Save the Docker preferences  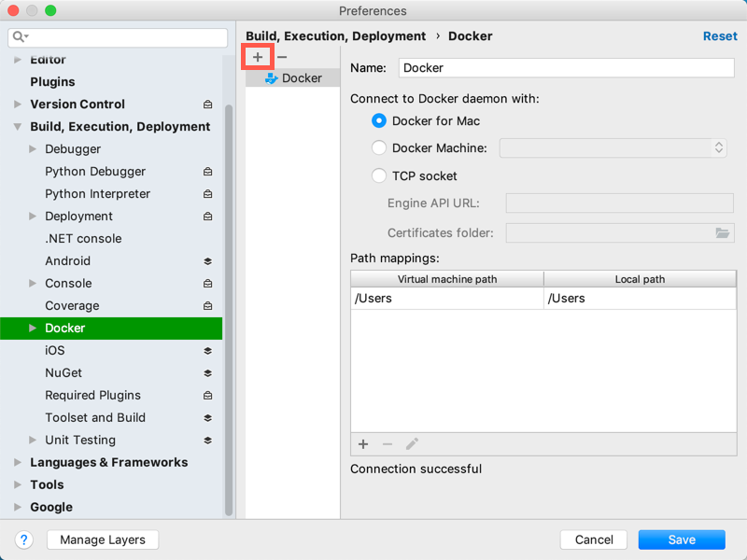pos(681,539)
